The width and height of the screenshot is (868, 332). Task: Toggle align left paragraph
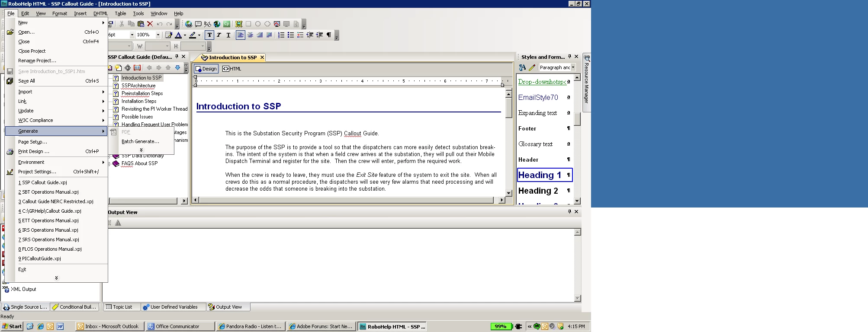pos(241,35)
